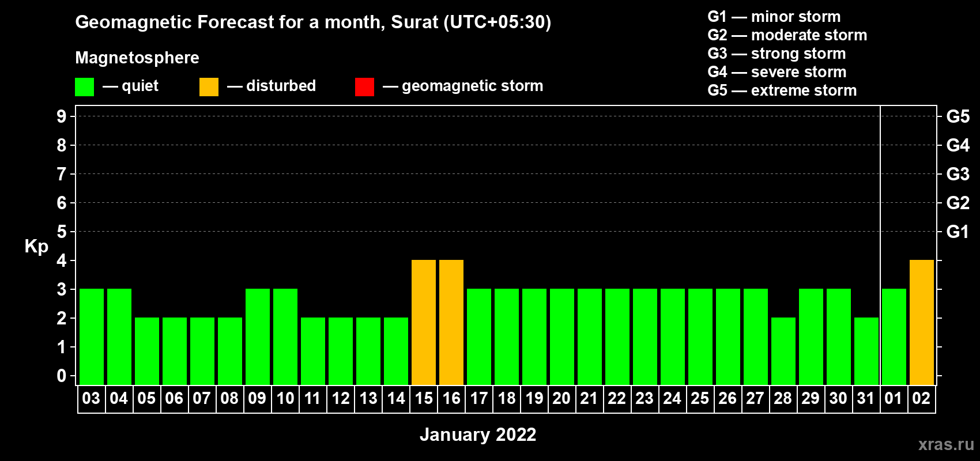Click the Kp axis title

[x=36, y=247]
